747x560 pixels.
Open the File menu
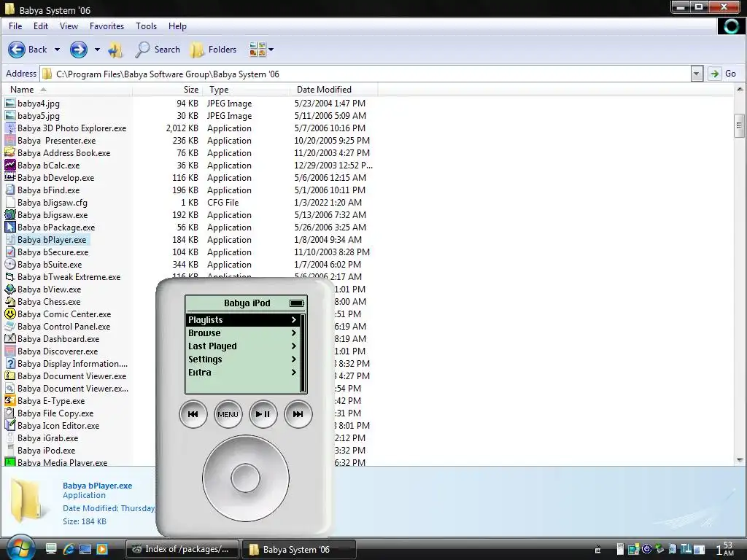click(15, 26)
